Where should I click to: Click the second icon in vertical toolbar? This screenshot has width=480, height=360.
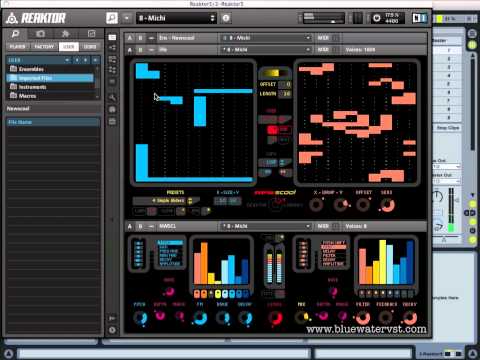(x=112, y=48)
